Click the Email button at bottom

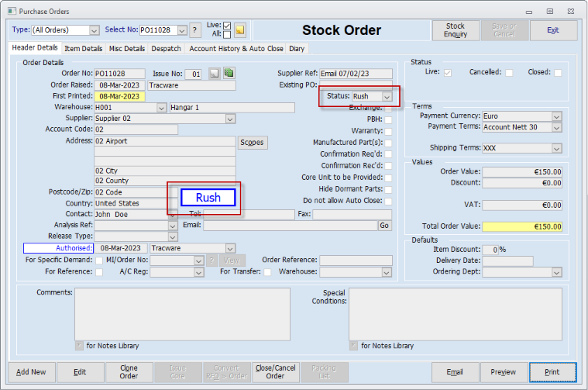[455, 372]
